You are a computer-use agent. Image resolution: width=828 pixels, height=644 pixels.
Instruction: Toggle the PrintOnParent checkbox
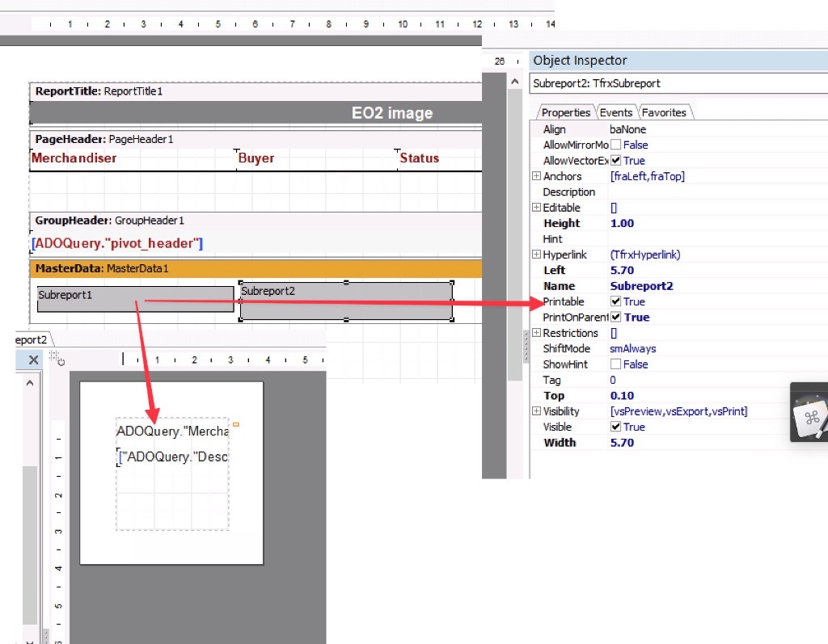point(615,318)
